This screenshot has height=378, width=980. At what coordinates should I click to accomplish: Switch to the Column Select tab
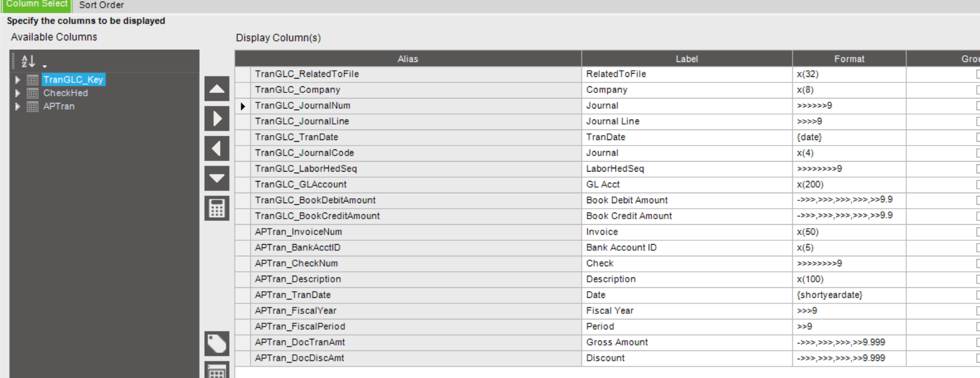tap(37, 4)
